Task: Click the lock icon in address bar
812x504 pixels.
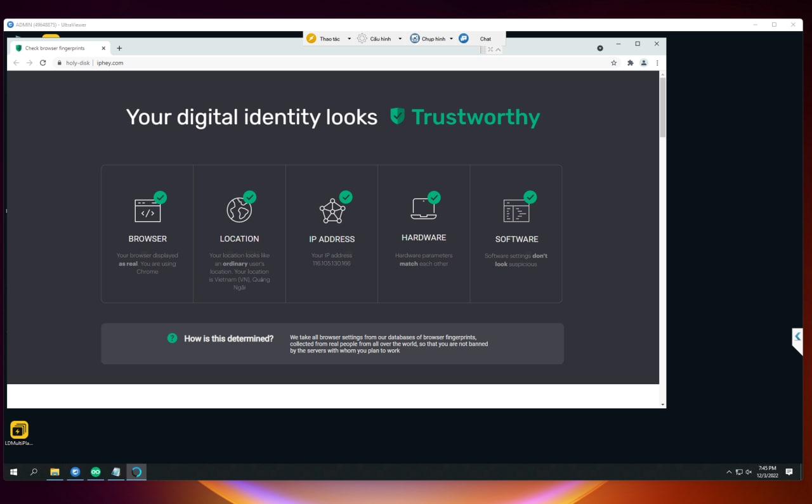Action: 59,63
